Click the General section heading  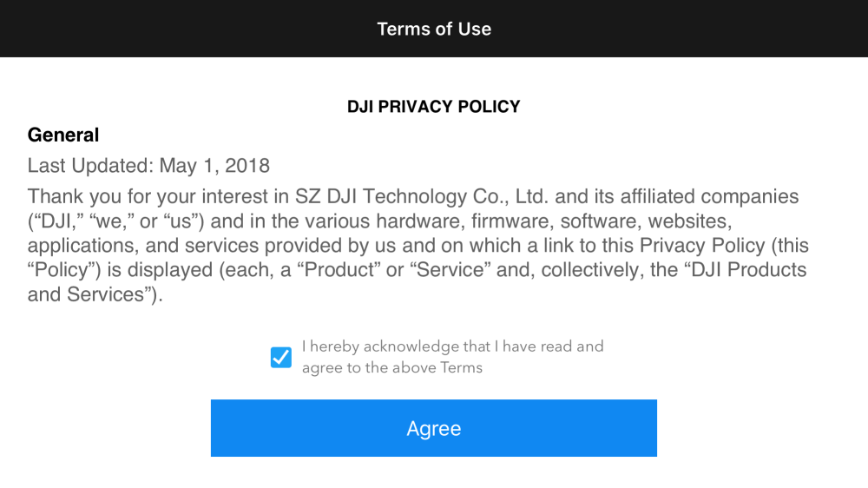tap(63, 135)
